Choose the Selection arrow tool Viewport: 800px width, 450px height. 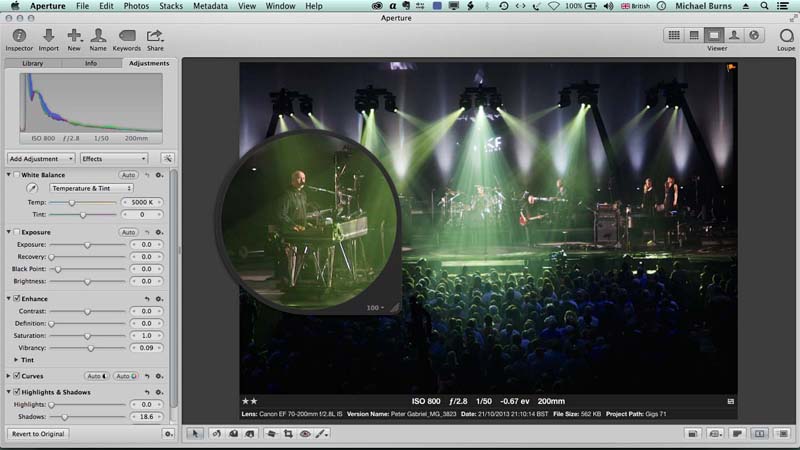point(194,434)
